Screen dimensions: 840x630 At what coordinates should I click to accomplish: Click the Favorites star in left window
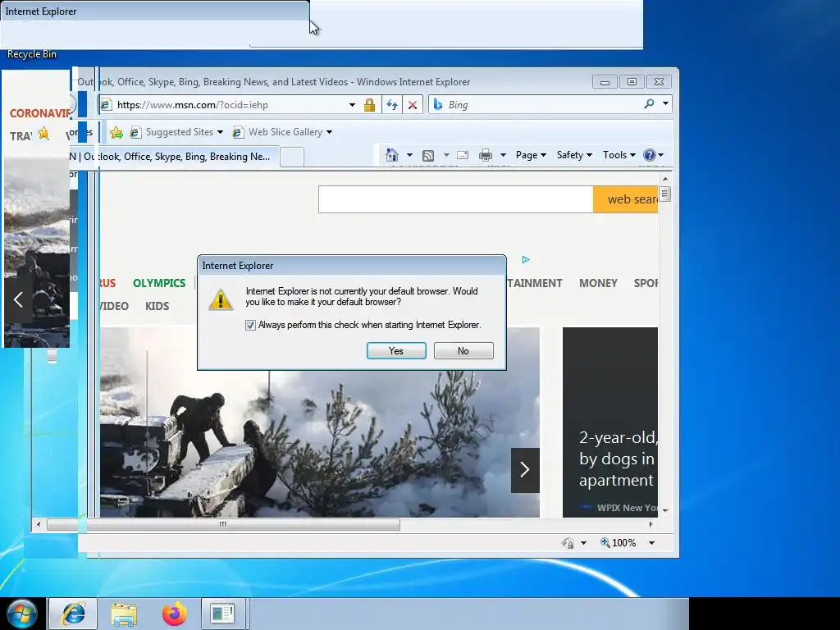pyautogui.click(x=43, y=134)
